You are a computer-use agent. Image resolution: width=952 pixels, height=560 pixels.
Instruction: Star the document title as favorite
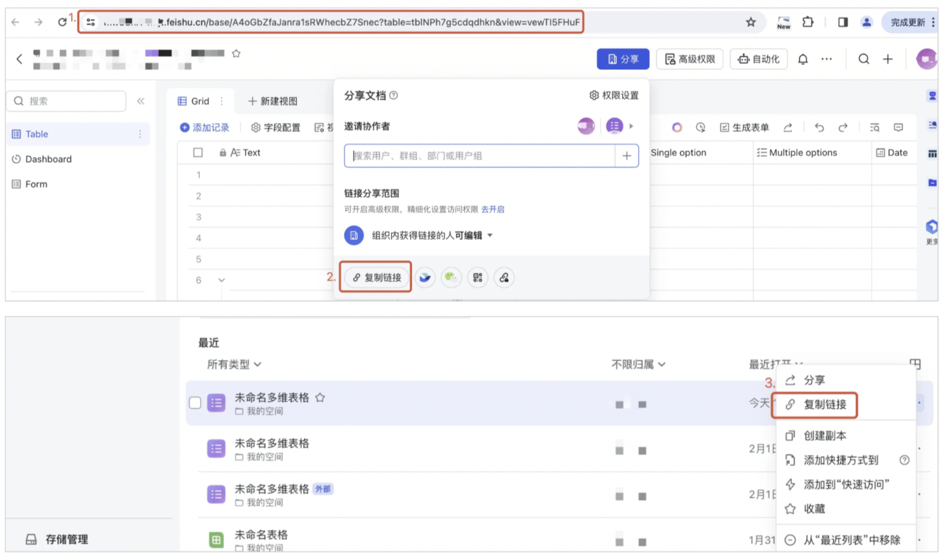click(236, 53)
